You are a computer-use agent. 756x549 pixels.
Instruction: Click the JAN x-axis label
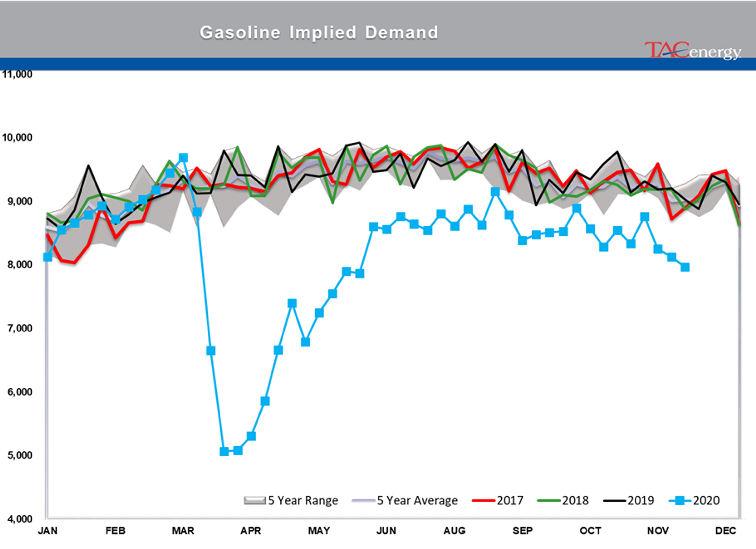pos(48,530)
